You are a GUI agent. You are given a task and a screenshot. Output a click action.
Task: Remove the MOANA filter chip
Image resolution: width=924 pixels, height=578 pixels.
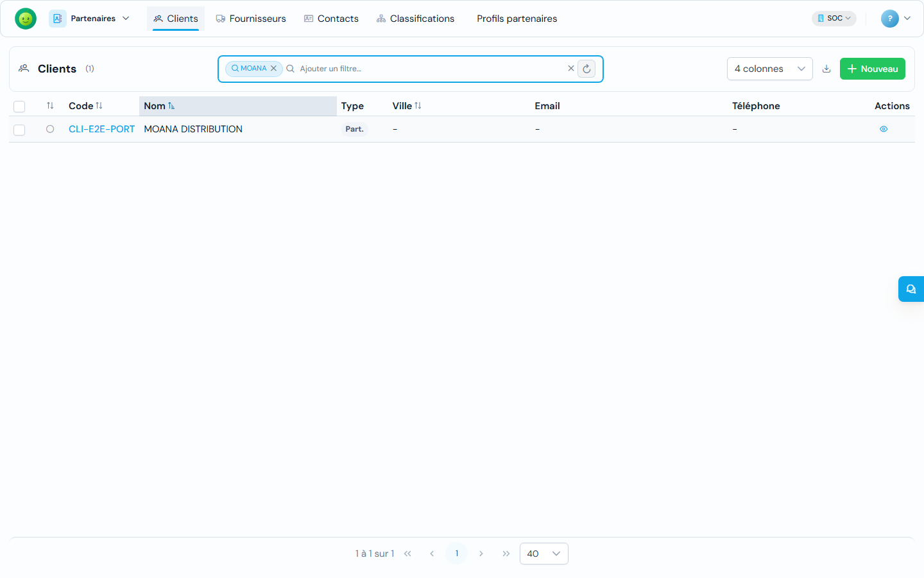coord(273,68)
